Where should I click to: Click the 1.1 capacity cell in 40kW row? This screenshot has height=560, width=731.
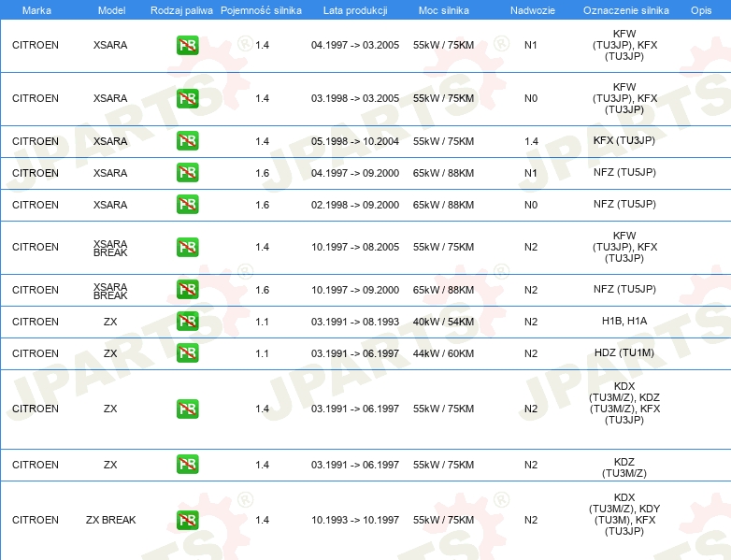click(x=262, y=322)
